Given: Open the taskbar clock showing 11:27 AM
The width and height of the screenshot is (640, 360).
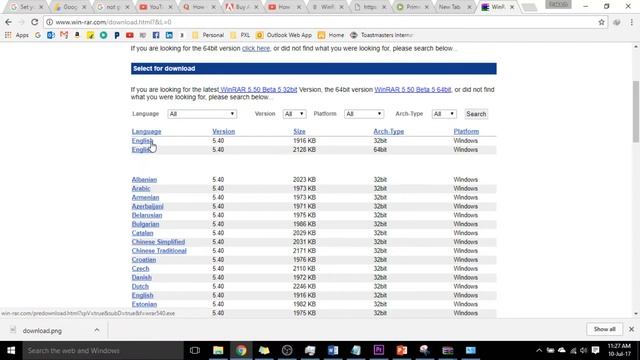Looking at the screenshot, I should [619, 350].
